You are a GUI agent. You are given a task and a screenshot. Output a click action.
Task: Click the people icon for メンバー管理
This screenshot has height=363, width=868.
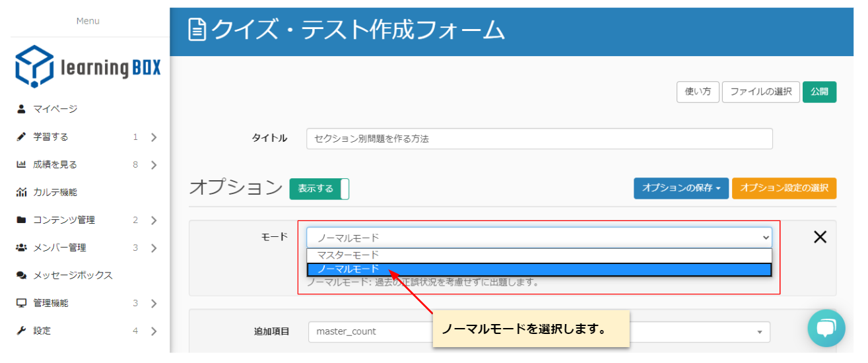click(x=21, y=247)
